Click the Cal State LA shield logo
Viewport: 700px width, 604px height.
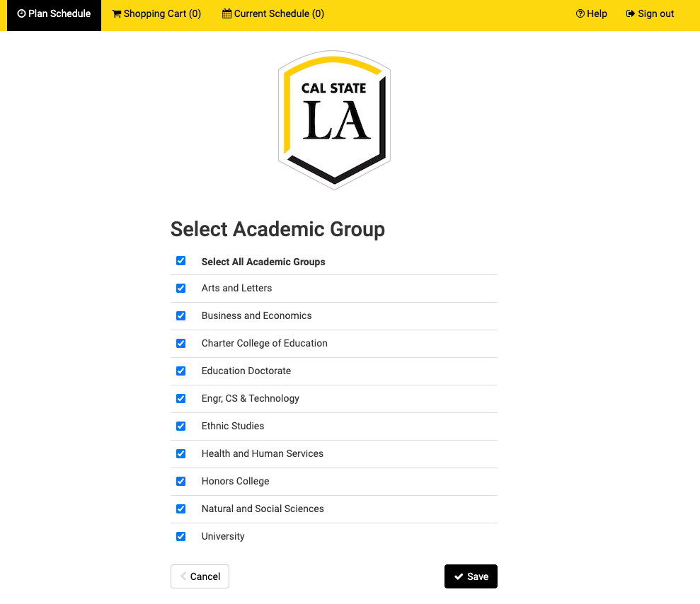tap(333, 119)
